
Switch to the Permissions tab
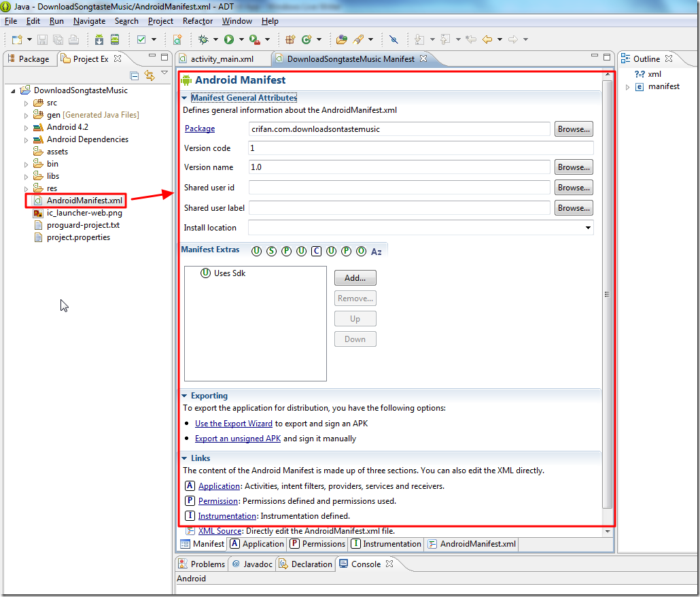[x=318, y=544]
